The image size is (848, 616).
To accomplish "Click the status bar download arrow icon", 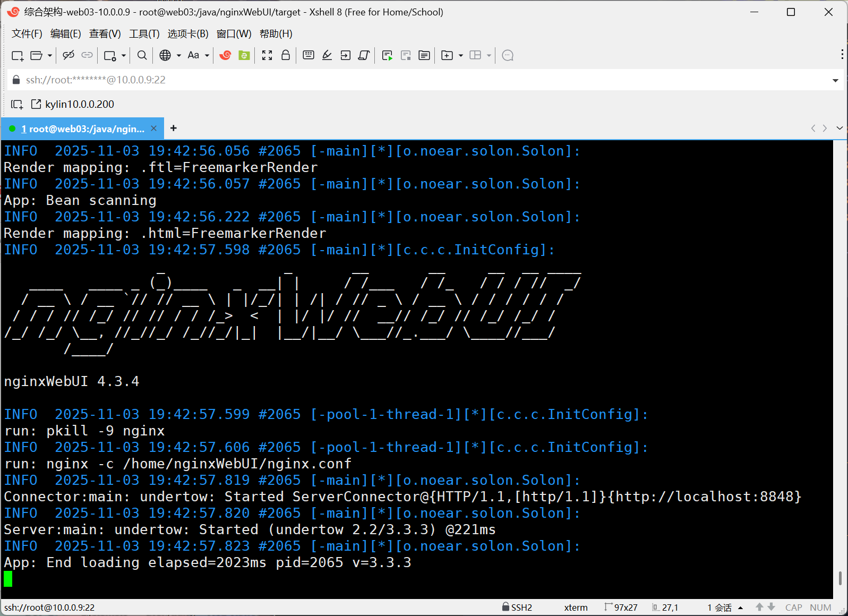I will tap(772, 607).
